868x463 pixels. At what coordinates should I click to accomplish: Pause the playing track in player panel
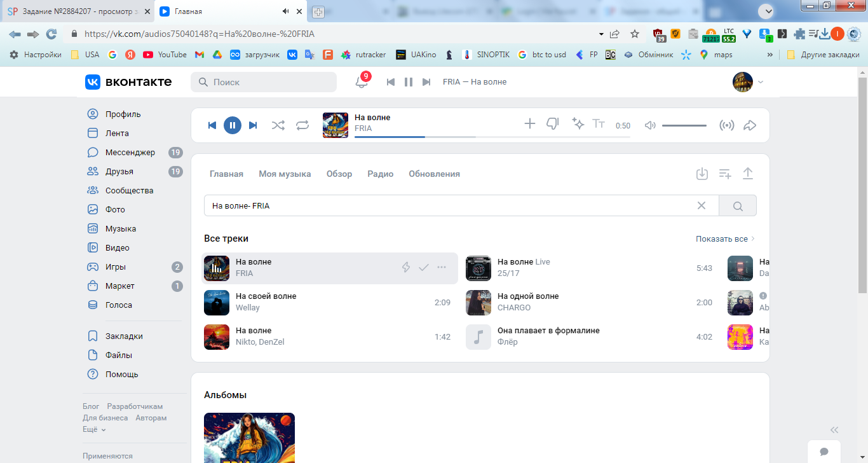pos(233,125)
